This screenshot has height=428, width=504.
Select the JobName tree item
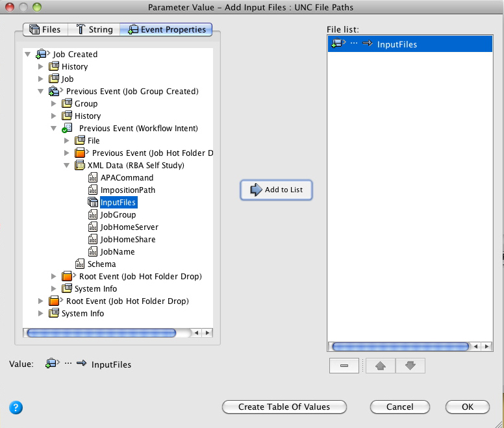(x=118, y=251)
